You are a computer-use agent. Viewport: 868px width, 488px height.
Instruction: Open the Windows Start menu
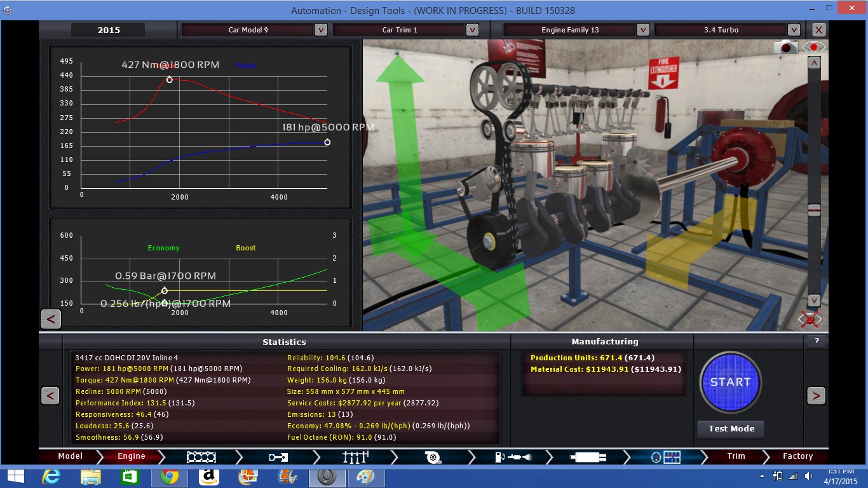click(x=15, y=477)
